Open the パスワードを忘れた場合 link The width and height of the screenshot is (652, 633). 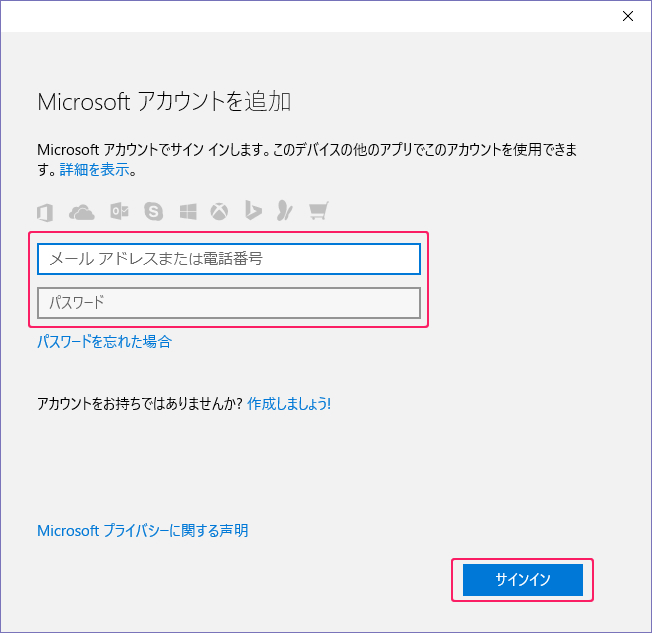104,341
